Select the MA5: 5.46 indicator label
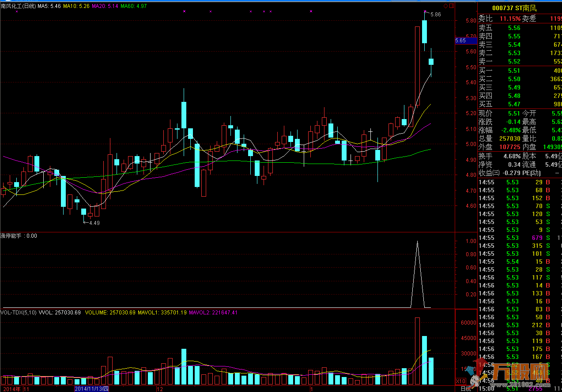Screen dimensions: 562x392 click(49, 6)
